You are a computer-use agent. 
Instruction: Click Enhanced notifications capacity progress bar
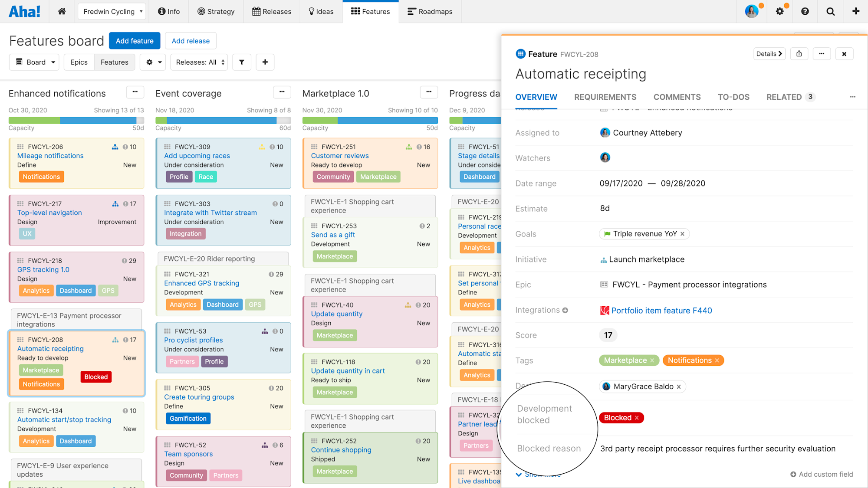click(x=76, y=120)
